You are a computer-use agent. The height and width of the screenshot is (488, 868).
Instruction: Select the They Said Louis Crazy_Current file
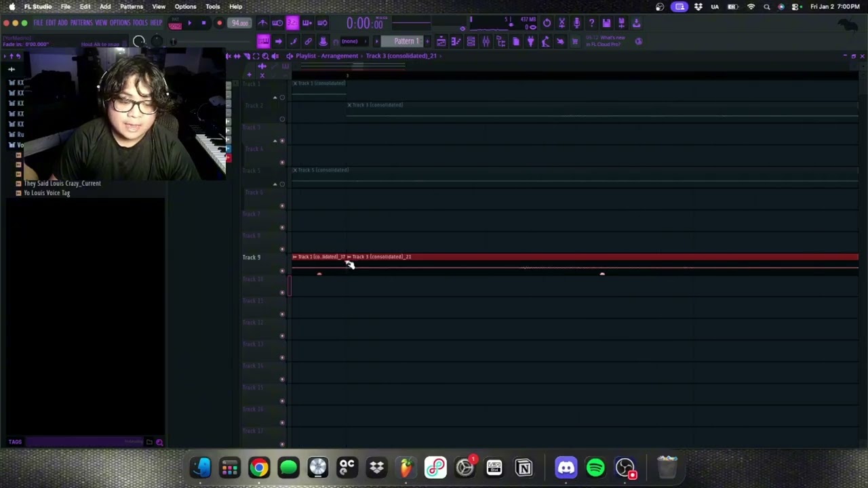62,183
